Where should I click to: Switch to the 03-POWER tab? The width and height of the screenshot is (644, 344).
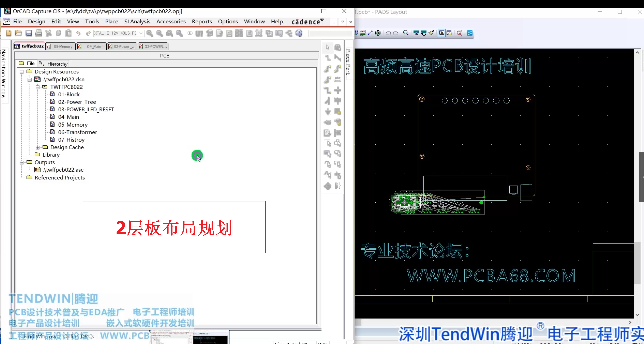pos(153,46)
